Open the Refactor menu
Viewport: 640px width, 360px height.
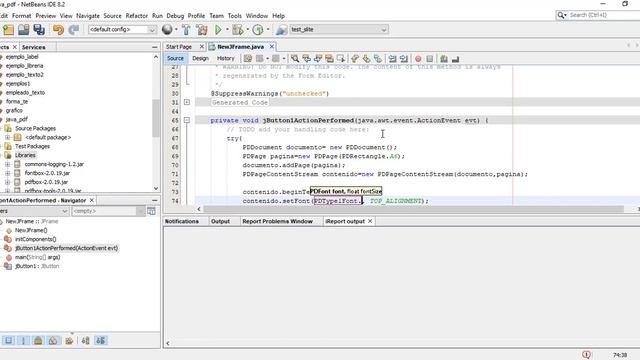[136, 16]
